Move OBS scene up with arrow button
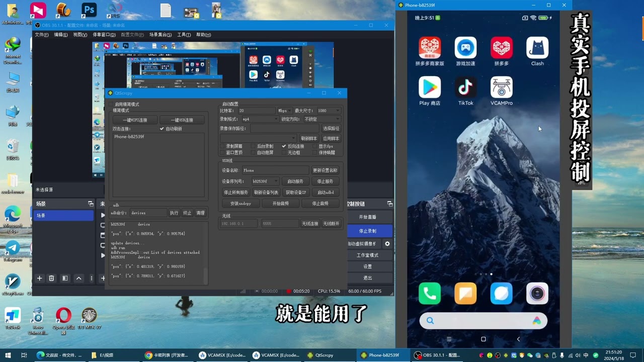The height and width of the screenshot is (362, 644). click(78, 278)
